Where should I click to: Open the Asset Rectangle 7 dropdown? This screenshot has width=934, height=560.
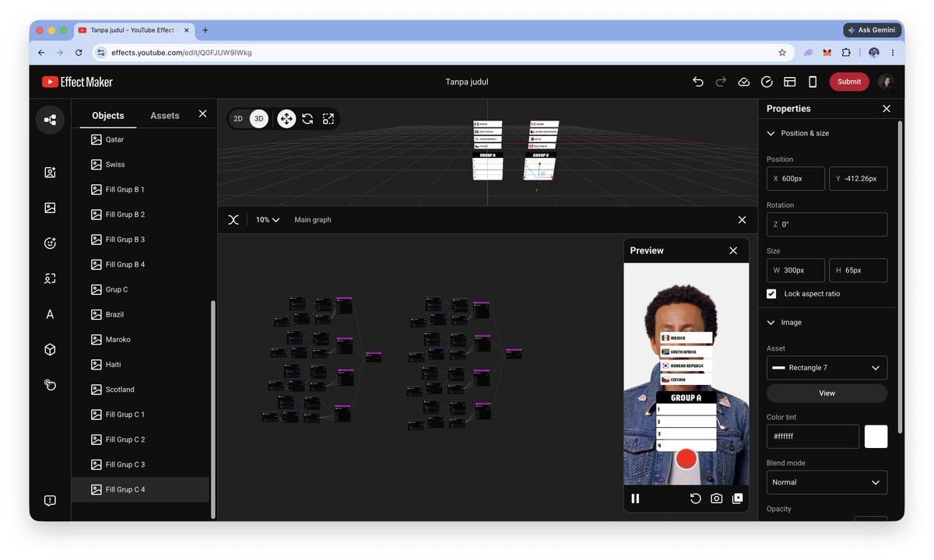(x=827, y=368)
